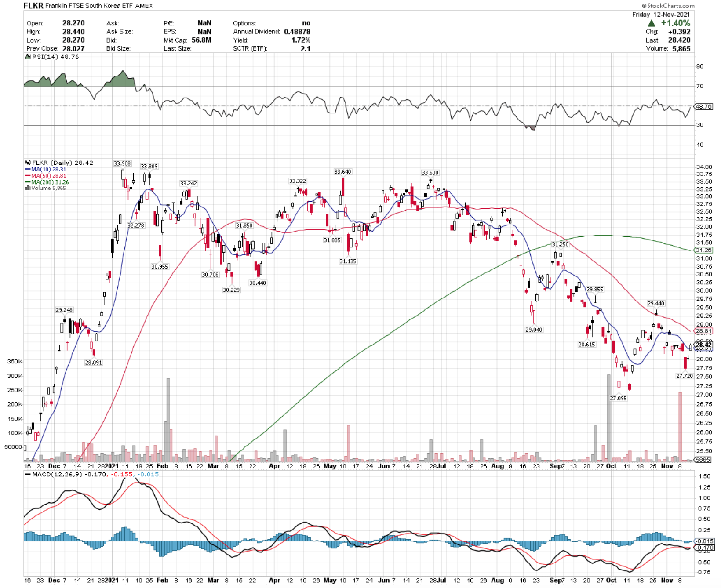This screenshot has width=721, height=588.
Task: Click the 33.640 May high annotation
Action: click(342, 172)
